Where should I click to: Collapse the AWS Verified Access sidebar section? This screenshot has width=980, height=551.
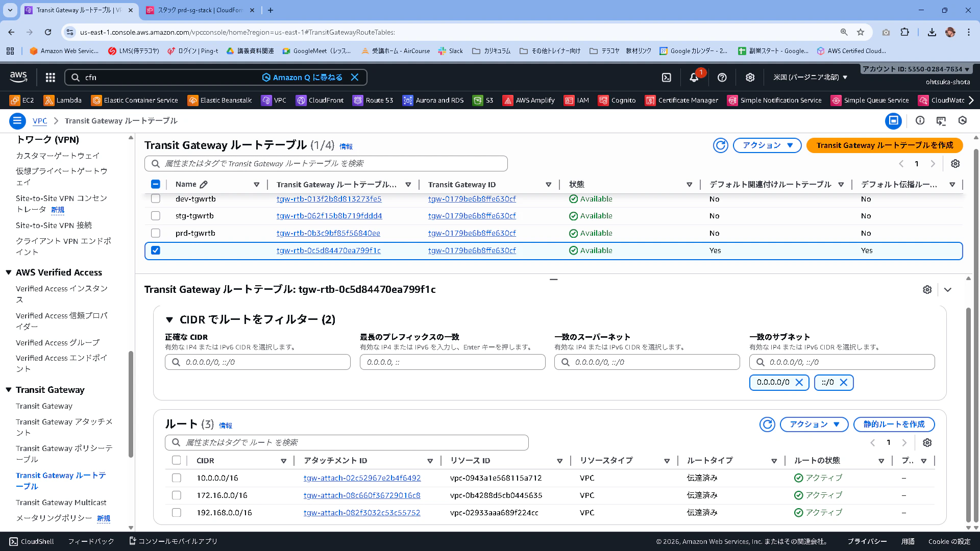click(x=9, y=272)
